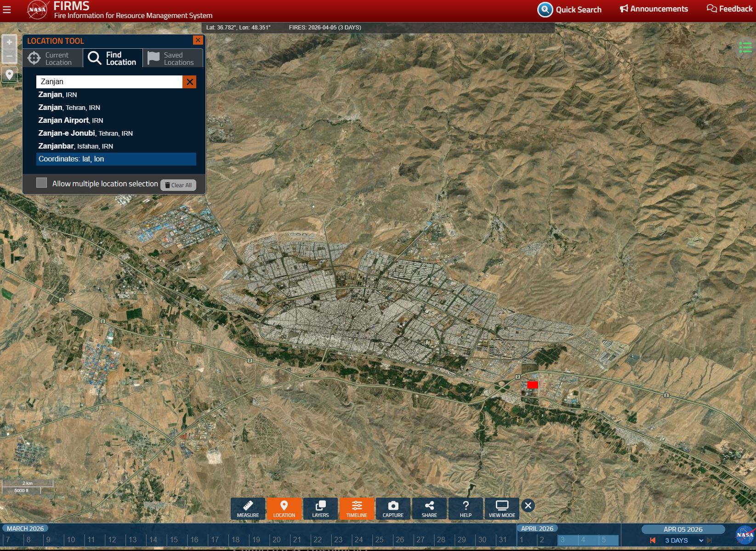The image size is (756, 551).
Task: Open the Help tool
Action: 466,509
